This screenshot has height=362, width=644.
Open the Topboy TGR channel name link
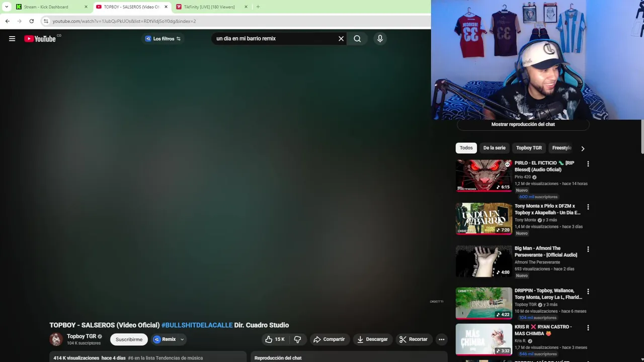[x=82, y=336]
